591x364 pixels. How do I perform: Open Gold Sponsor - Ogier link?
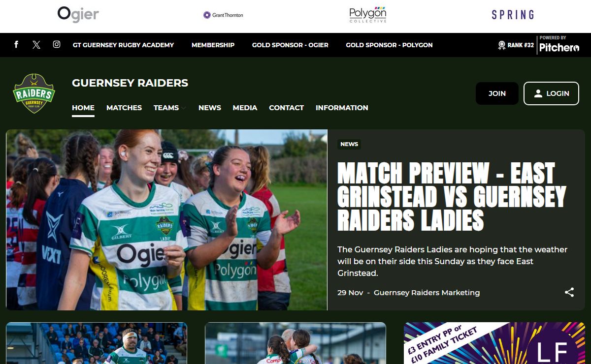[290, 45]
